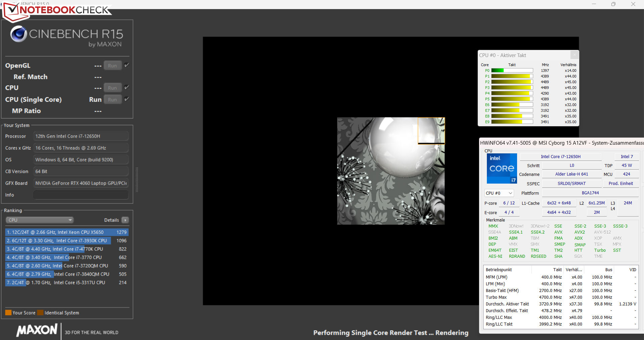644x340 pixels.
Task: Open the CPU #0 selector in HWiNFO
Action: click(x=499, y=193)
